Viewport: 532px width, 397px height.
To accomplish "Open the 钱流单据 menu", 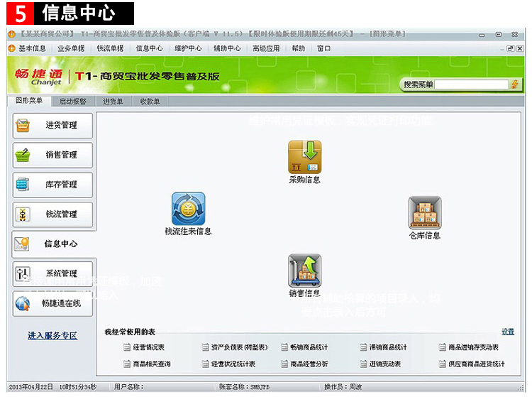I will click(110, 48).
